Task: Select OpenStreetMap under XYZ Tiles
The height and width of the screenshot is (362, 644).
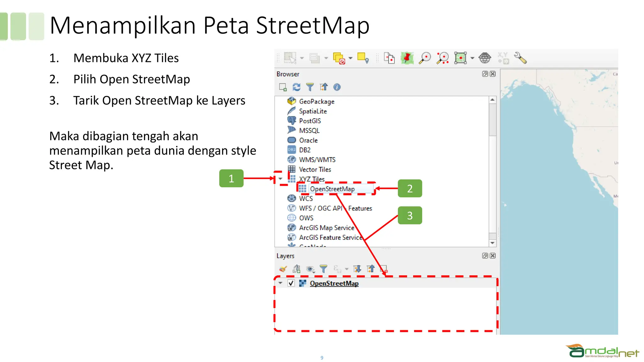Action: point(332,189)
